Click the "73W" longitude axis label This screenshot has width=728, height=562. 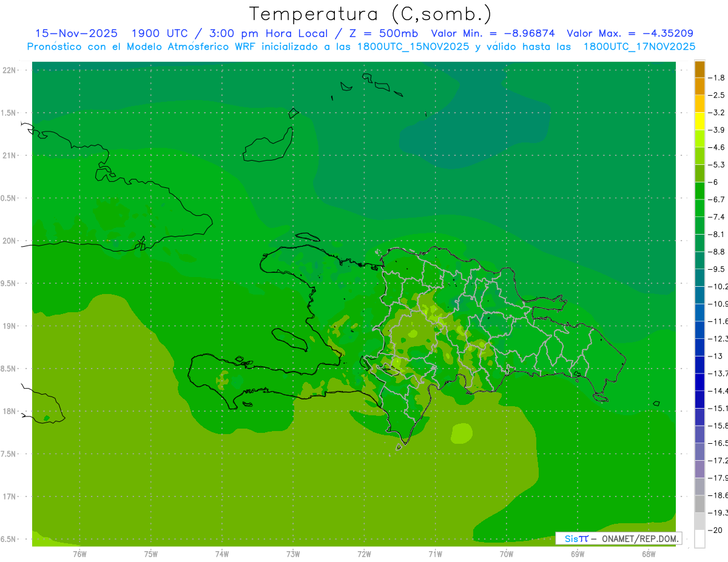click(293, 554)
